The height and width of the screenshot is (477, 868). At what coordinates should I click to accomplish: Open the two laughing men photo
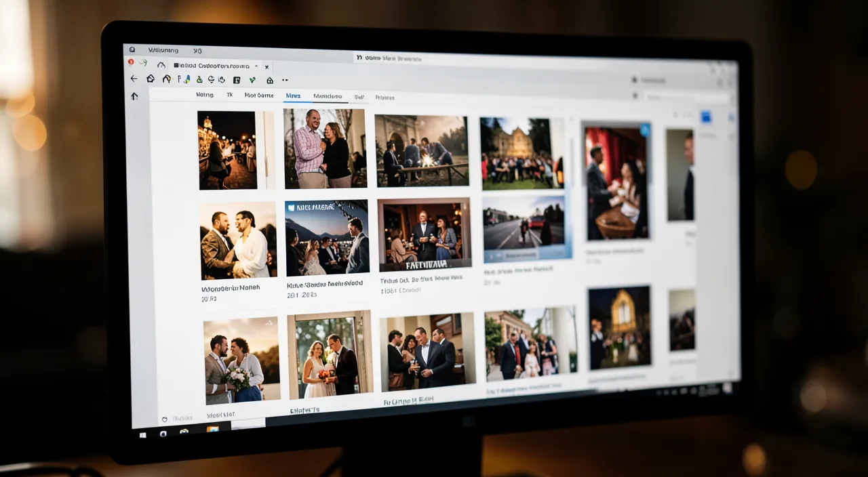[238, 241]
